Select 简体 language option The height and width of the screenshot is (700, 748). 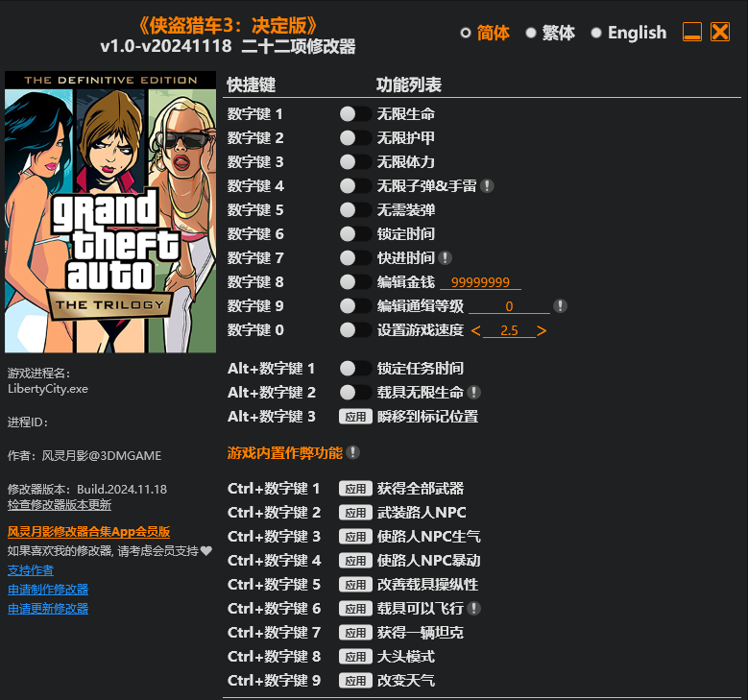coord(485,33)
